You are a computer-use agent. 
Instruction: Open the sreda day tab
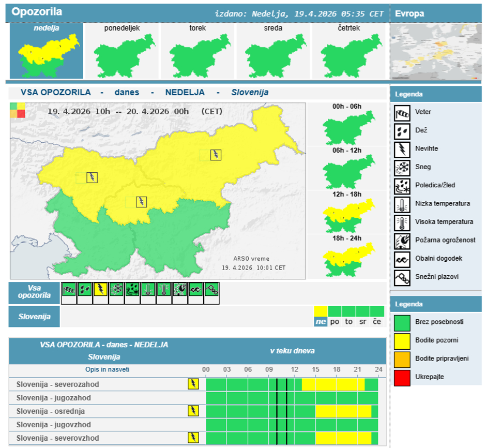[273, 51]
